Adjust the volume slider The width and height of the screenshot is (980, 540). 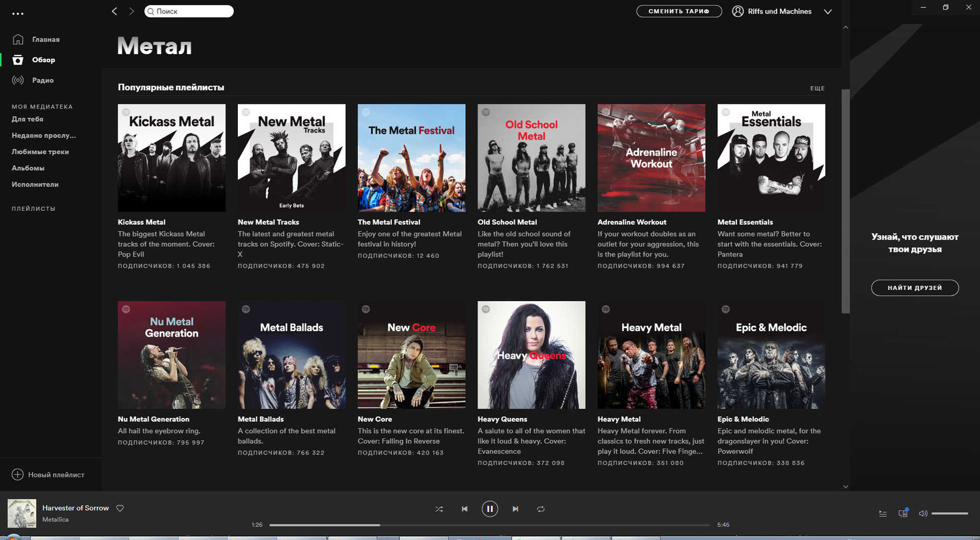point(950,513)
